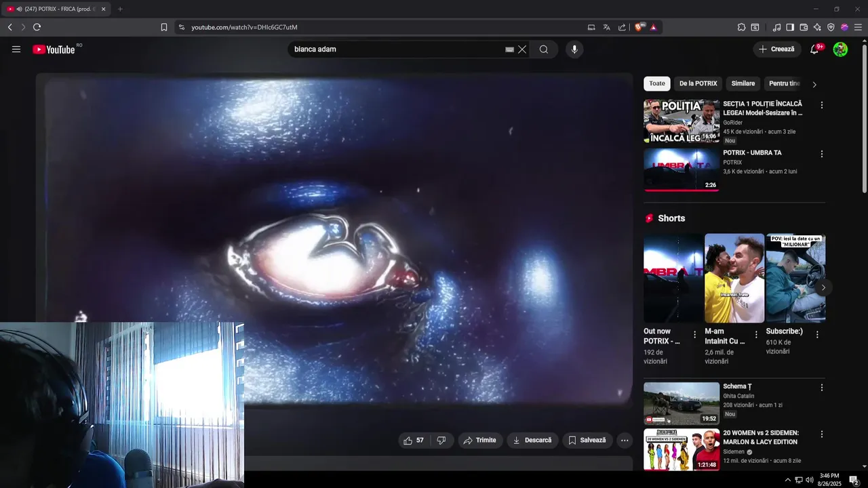
Task: Open Brave Rewards triangle icon
Action: (x=653, y=27)
